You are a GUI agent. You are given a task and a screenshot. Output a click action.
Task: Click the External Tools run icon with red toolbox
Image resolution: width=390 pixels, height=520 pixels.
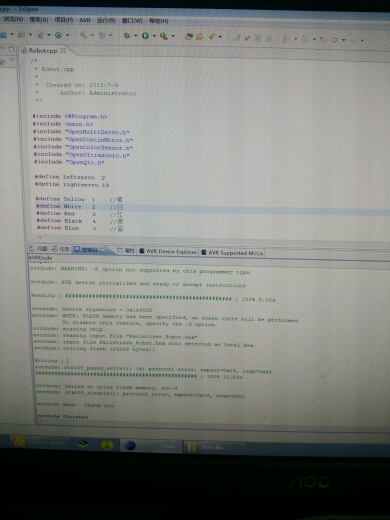click(x=164, y=36)
